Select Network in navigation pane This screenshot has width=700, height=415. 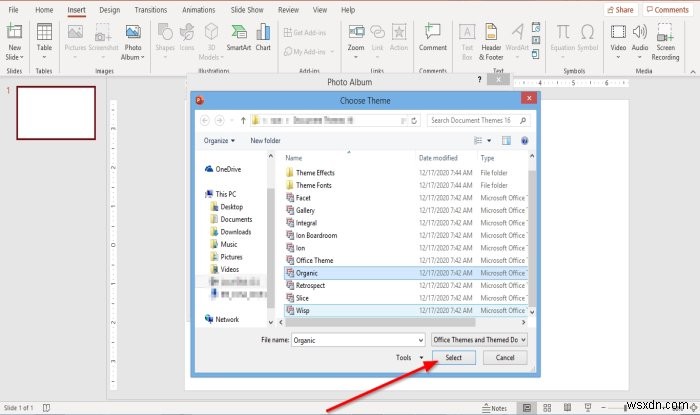pyautogui.click(x=222, y=319)
